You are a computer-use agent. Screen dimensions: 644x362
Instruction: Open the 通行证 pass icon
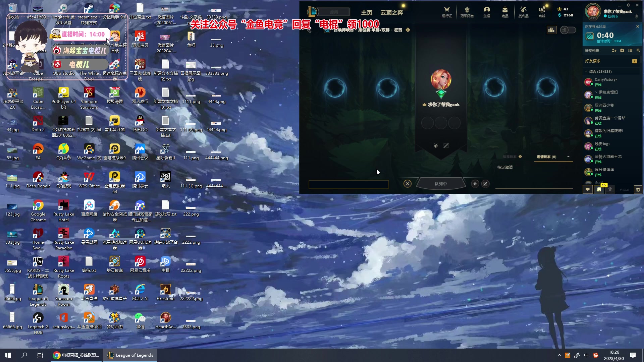[x=447, y=12]
